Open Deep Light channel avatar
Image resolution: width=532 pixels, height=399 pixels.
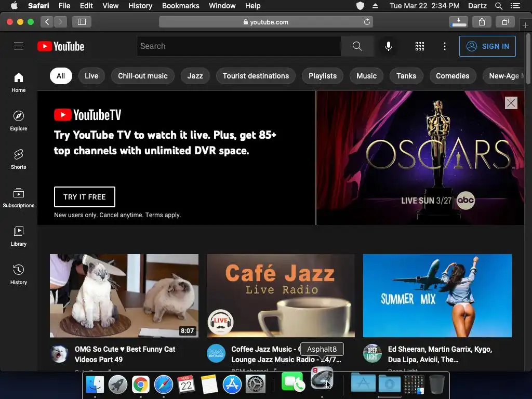point(373,353)
